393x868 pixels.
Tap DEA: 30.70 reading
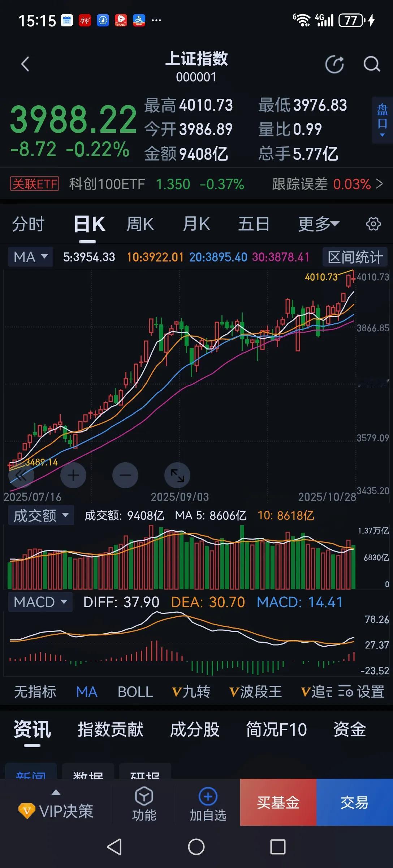click(208, 602)
